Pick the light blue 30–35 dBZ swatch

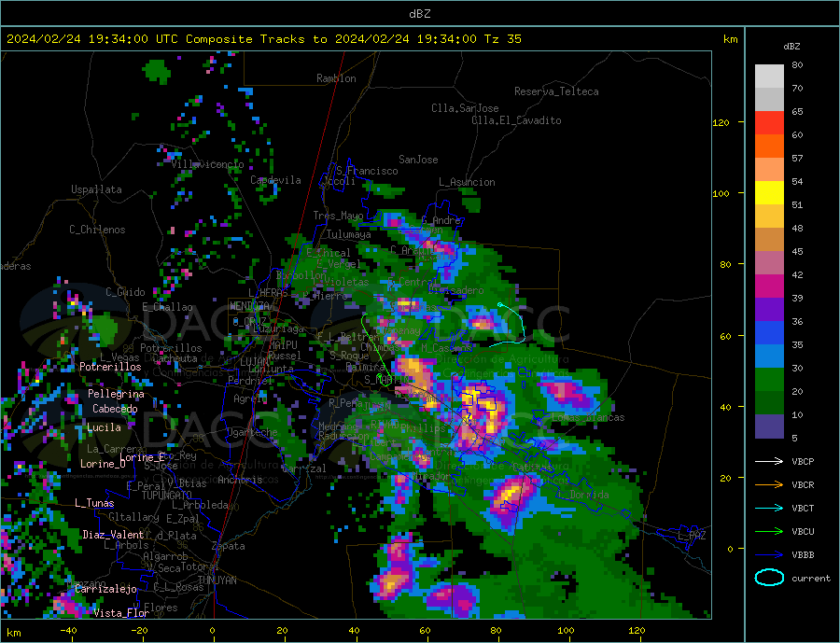tap(769, 356)
